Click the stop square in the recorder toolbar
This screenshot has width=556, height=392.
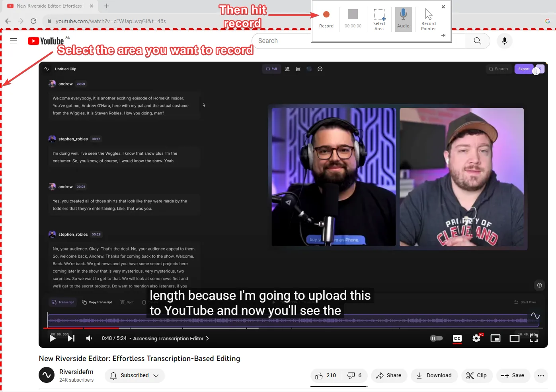point(353,14)
